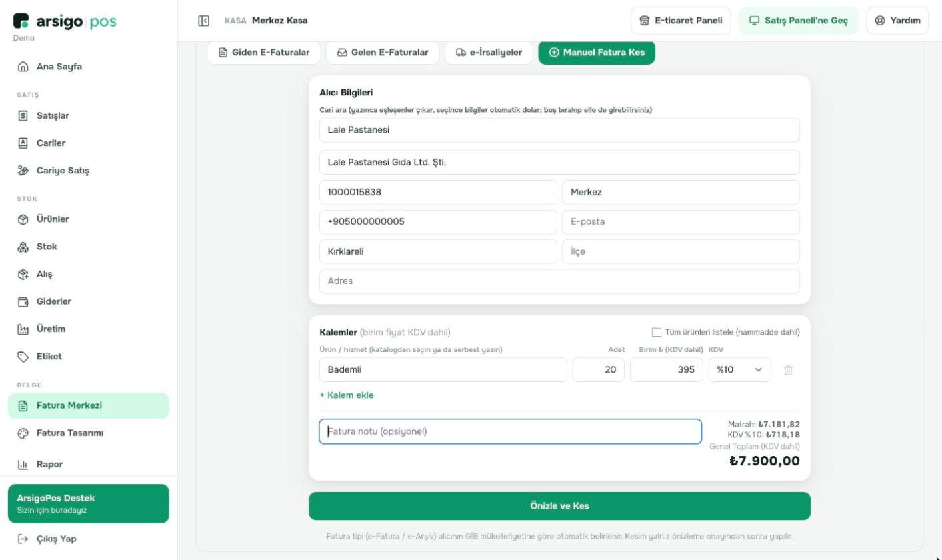The height and width of the screenshot is (560, 942).
Task: Open the Cariler page
Action: (89, 143)
